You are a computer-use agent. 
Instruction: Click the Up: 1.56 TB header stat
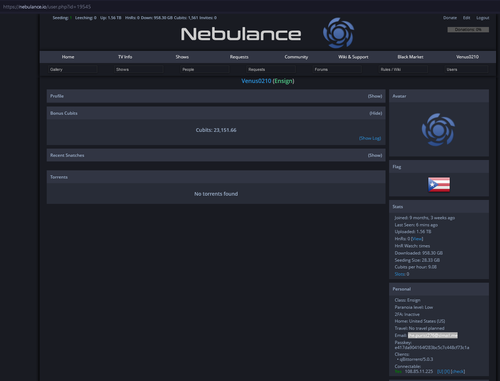111,18
